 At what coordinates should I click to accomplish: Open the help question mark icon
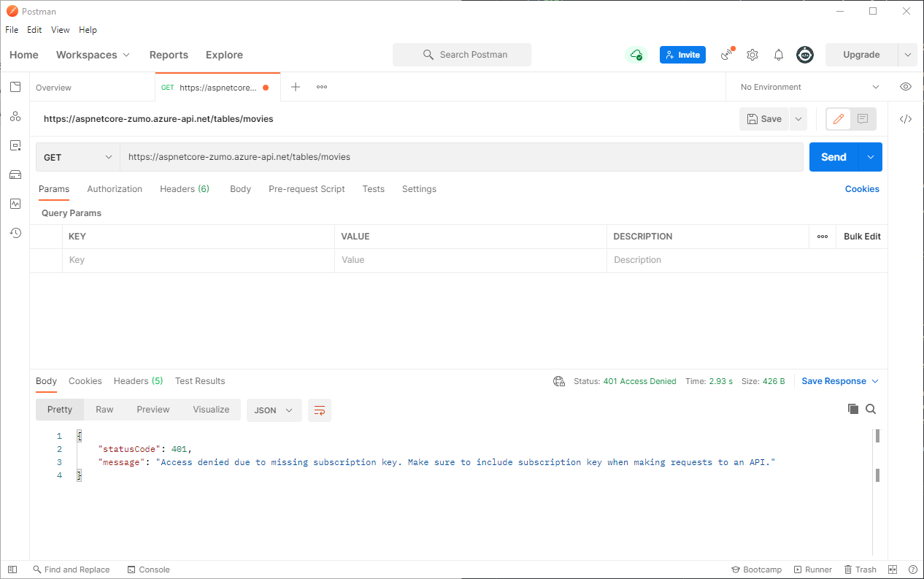(x=913, y=570)
